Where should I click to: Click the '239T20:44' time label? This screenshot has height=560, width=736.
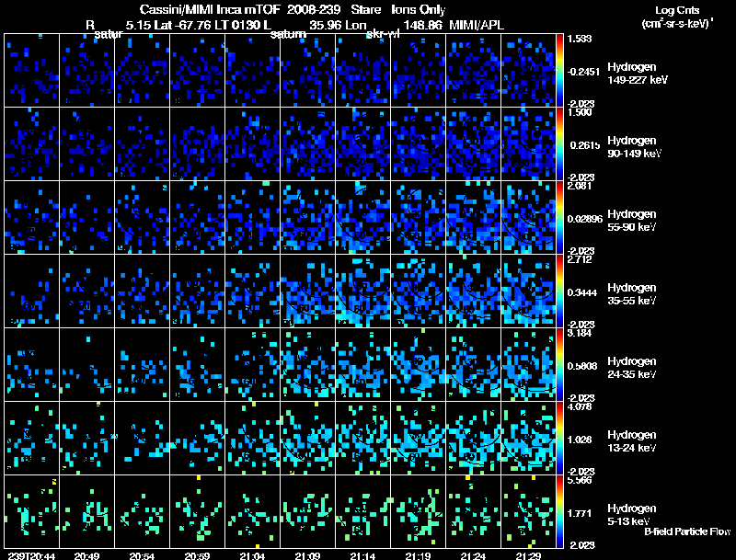tap(31, 556)
